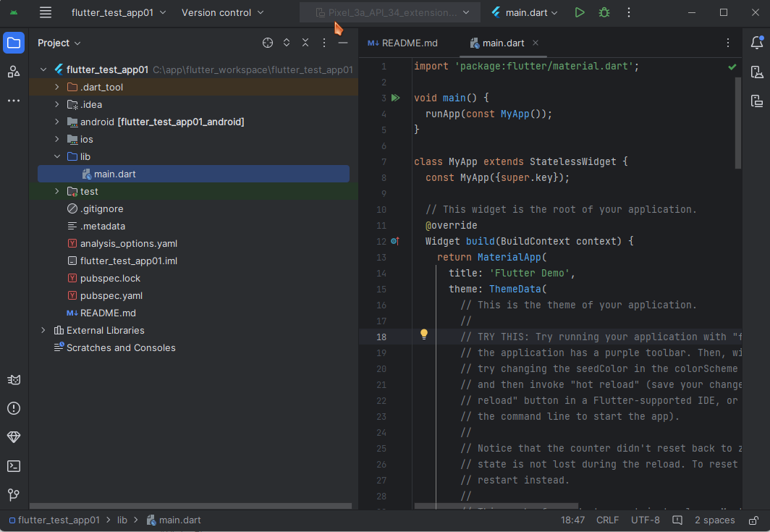This screenshot has height=532, width=770.
Task: Expand the test folder
Action: click(x=57, y=191)
